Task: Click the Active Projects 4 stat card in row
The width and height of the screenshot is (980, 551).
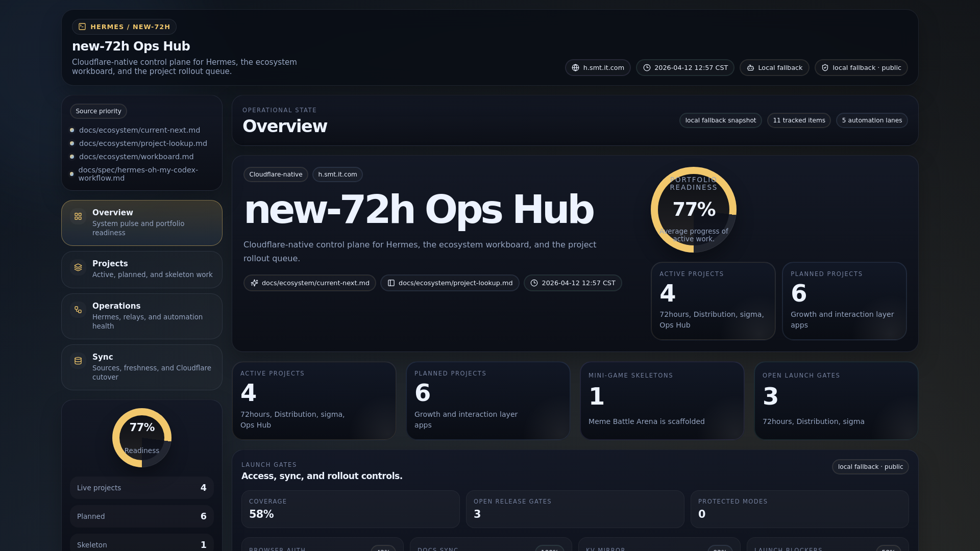Action: (314, 400)
